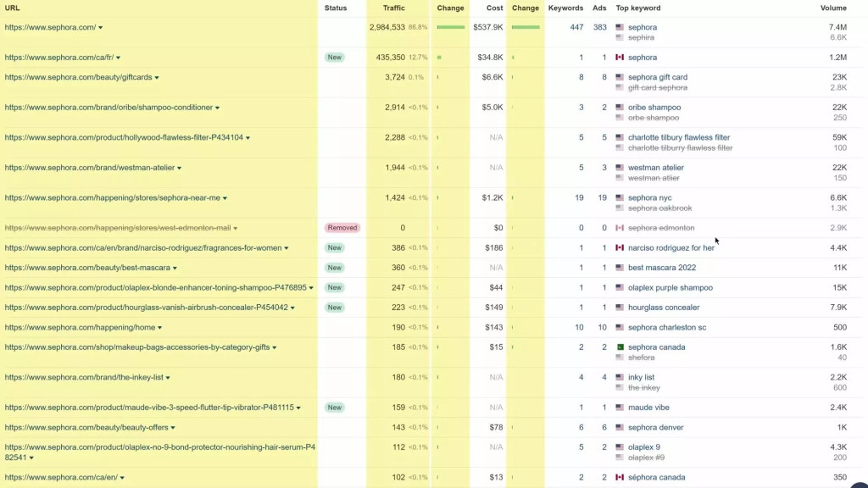Open the hourglass-vanish-airbrush-concealer URL
Image resolution: width=868 pixels, height=488 pixels.
pos(146,307)
